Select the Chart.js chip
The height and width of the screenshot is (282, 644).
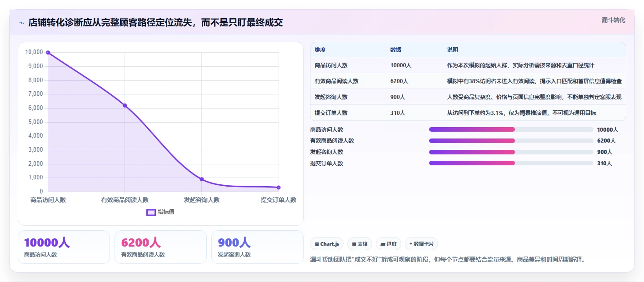tap(327, 244)
